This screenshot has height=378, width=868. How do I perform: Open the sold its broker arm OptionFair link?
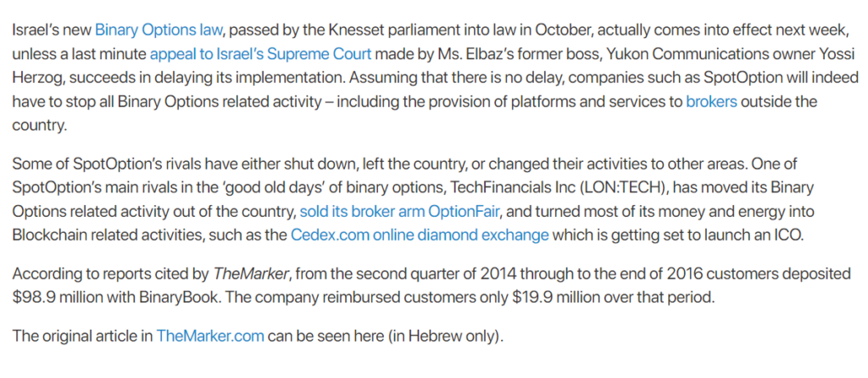point(400,211)
